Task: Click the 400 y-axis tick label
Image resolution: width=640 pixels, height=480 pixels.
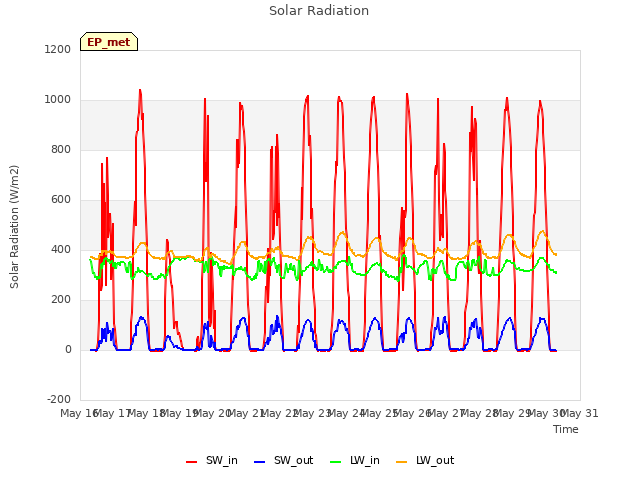Action: (61, 250)
